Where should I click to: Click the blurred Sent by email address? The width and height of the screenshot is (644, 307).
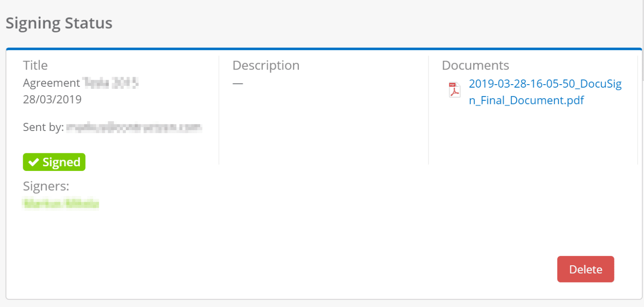[134, 127]
